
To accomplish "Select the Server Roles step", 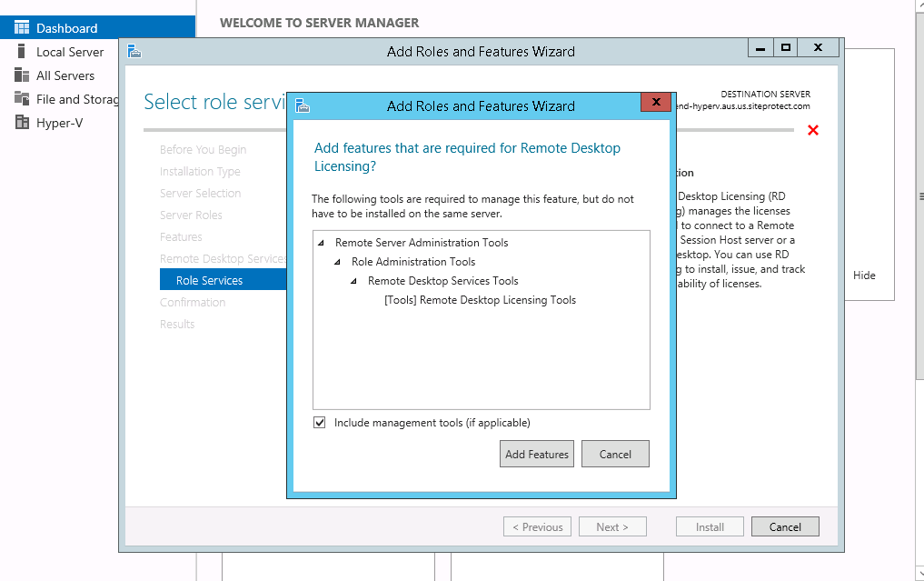I will (191, 215).
